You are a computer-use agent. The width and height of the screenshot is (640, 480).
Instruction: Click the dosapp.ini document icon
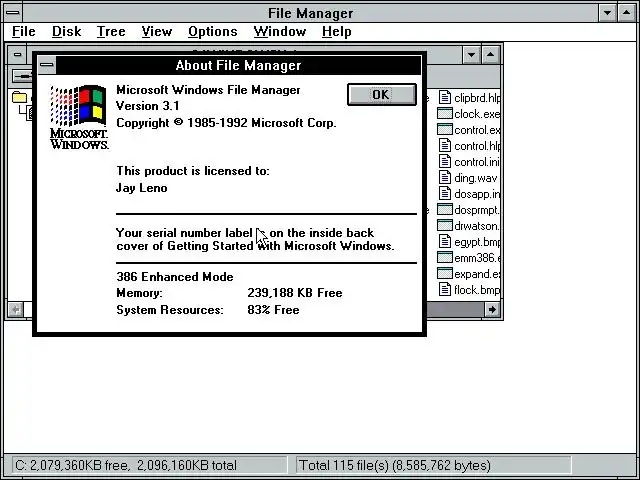[x=444, y=193]
